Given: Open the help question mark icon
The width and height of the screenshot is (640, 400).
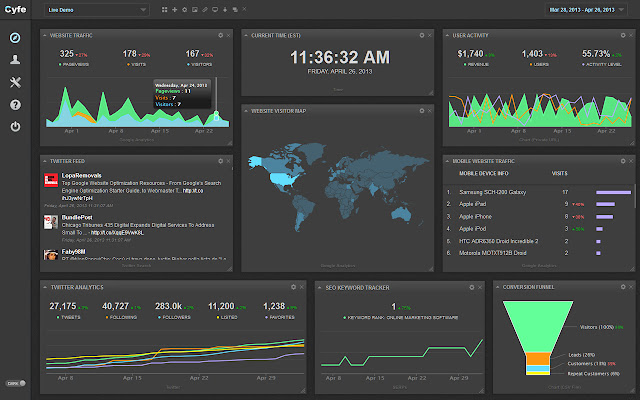Looking at the screenshot, I should [x=15, y=104].
